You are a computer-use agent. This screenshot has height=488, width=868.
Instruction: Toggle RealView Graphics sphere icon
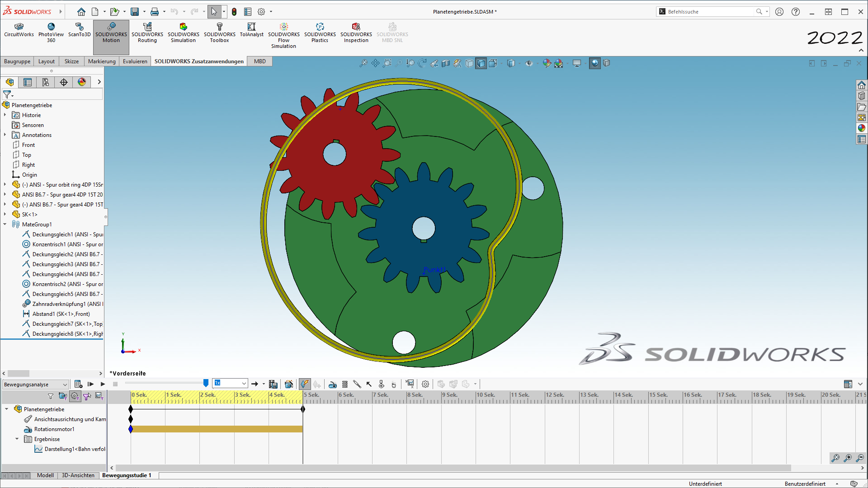pos(595,63)
